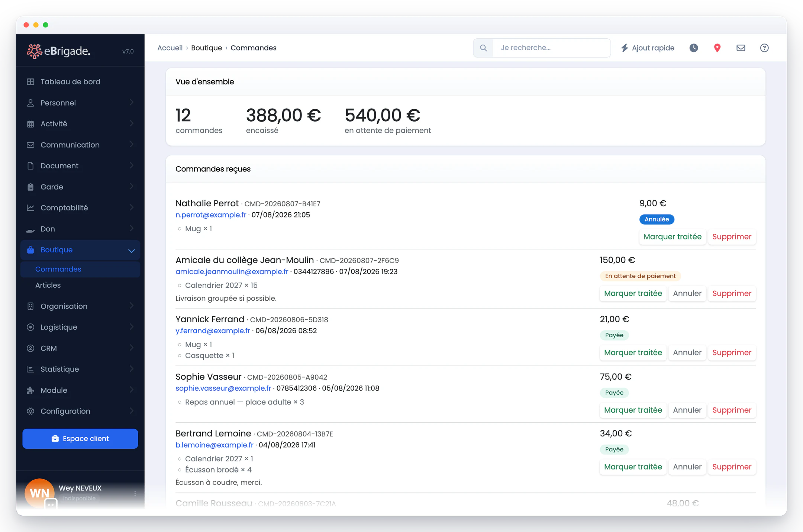Viewport: 803px width, 532px height.
Task: Click the Document file icon
Action: pyautogui.click(x=30, y=166)
